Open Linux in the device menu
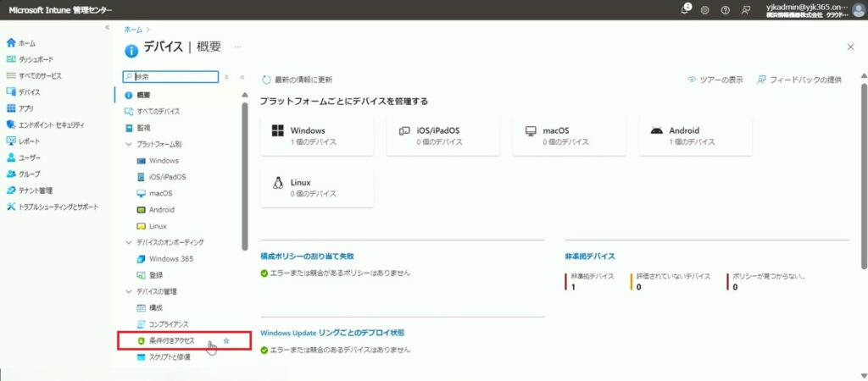 [151, 226]
